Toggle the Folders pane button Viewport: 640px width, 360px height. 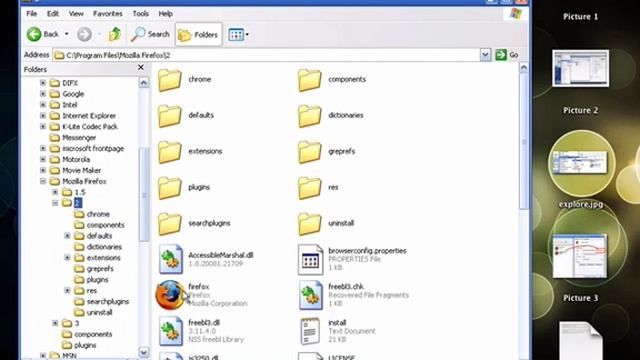click(x=198, y=34)
